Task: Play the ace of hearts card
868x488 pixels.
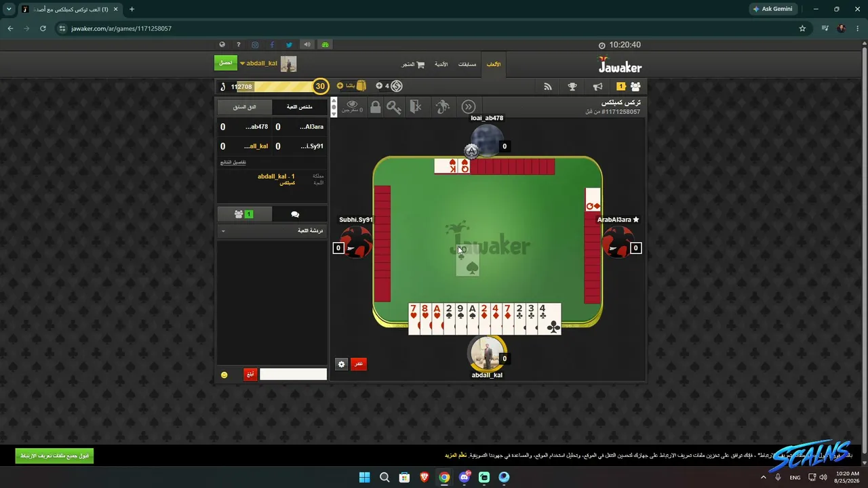Action: pyautogui.click(x=437, y=319)
